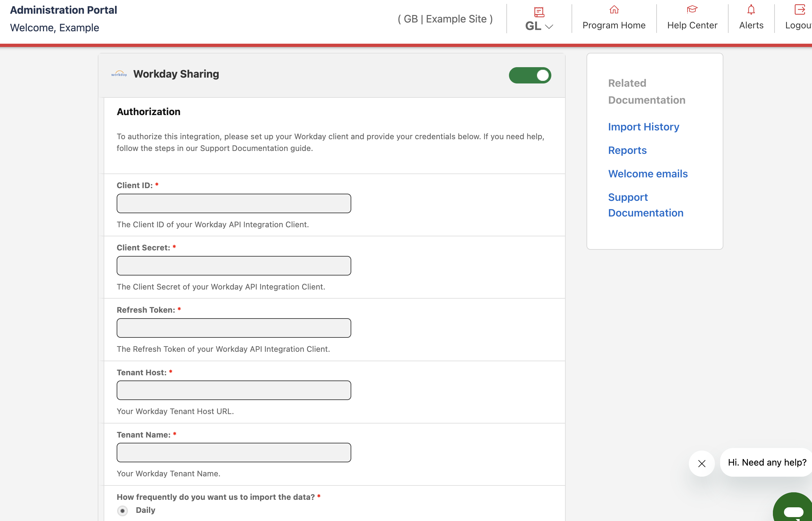Focus the Tenant Name input field
The image size is (812, 521).
click(234, 452)
